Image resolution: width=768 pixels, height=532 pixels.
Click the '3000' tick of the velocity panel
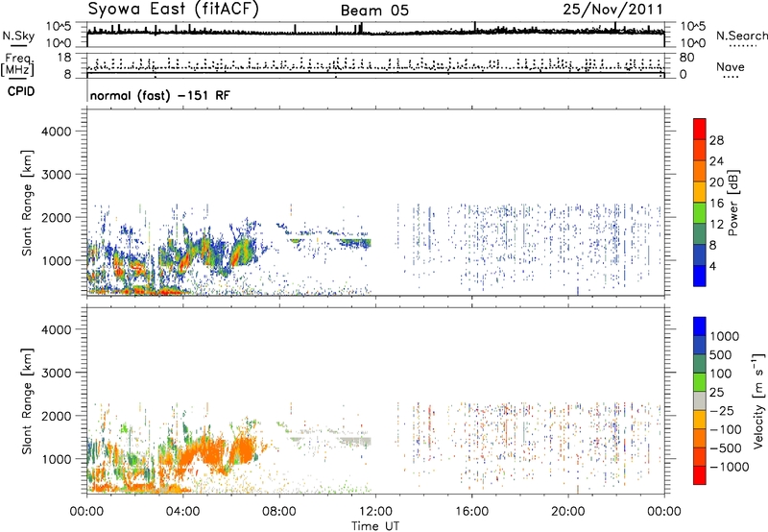pos(56,373)
